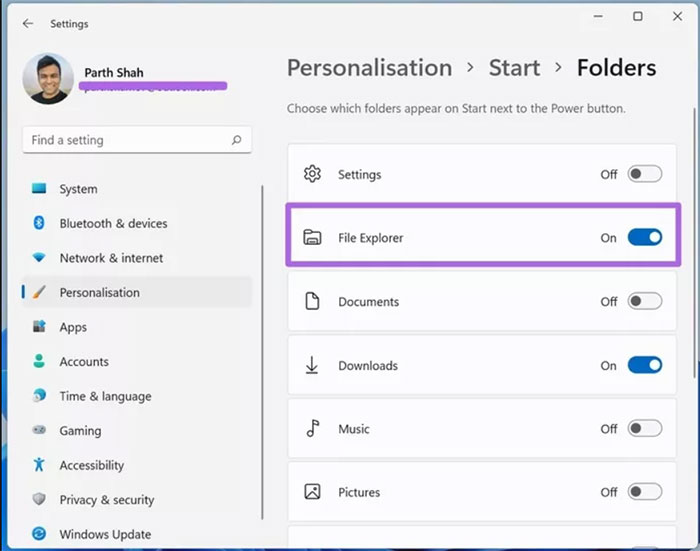Turn on the Pictures folder toggle

pyautogui.click(x=644, y=492)
